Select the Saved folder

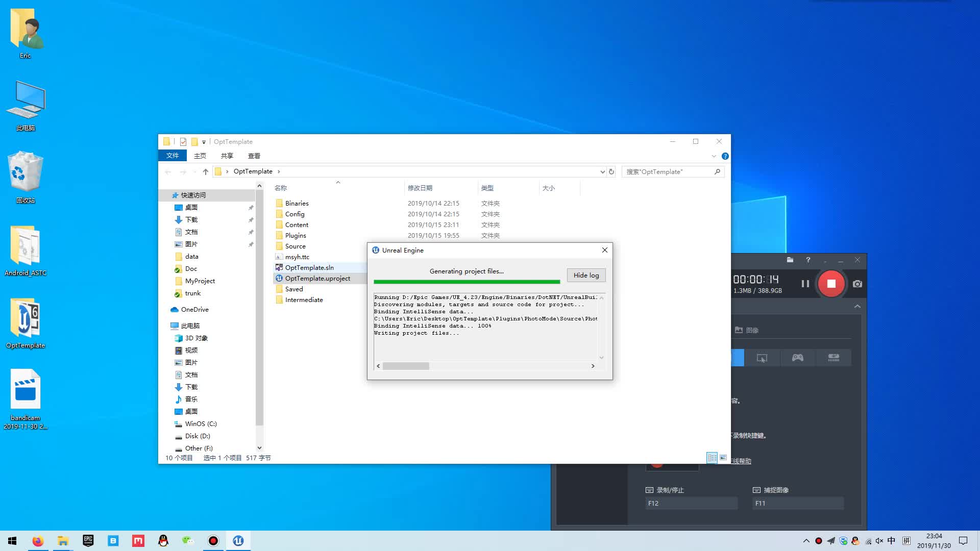pos(294,289)
